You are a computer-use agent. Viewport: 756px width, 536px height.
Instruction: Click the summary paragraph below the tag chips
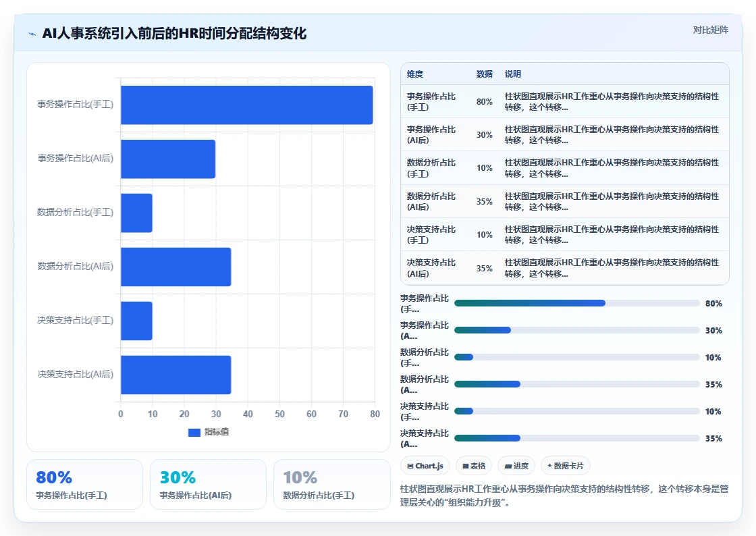(x=564, y=495)
